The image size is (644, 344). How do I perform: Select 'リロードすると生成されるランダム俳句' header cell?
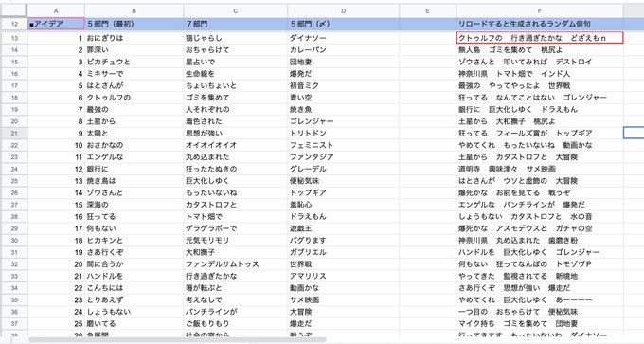pyautogui.click(x=539, y=24)
